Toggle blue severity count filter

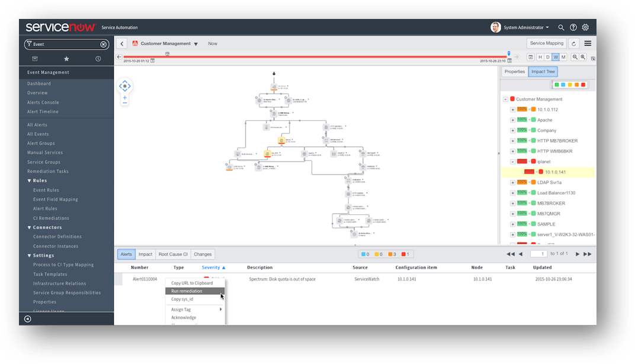[x=365, y=255]
